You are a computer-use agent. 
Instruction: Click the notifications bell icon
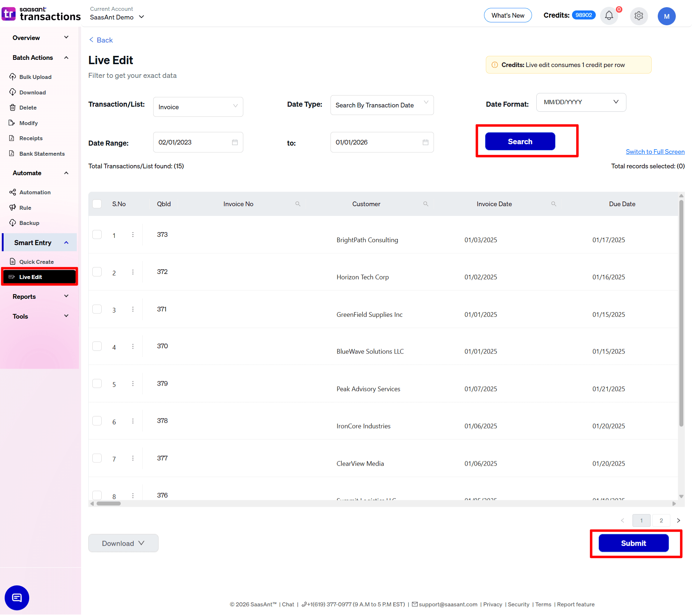[609, 16]
